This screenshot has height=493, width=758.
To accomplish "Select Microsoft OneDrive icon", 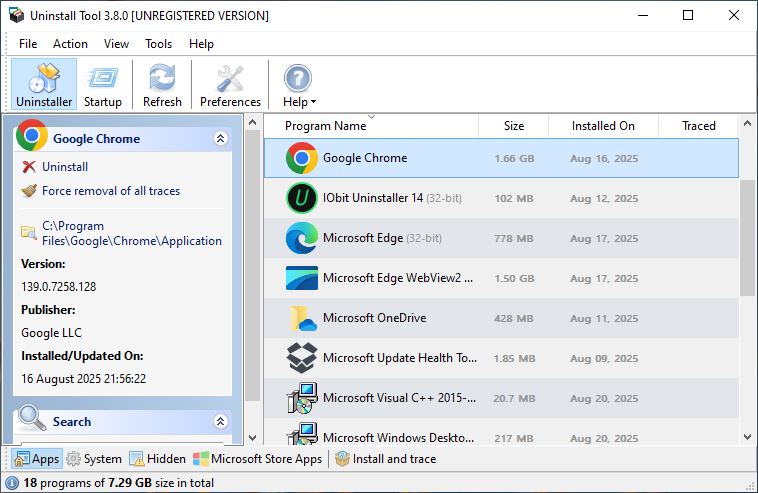I will coord(303,318).
